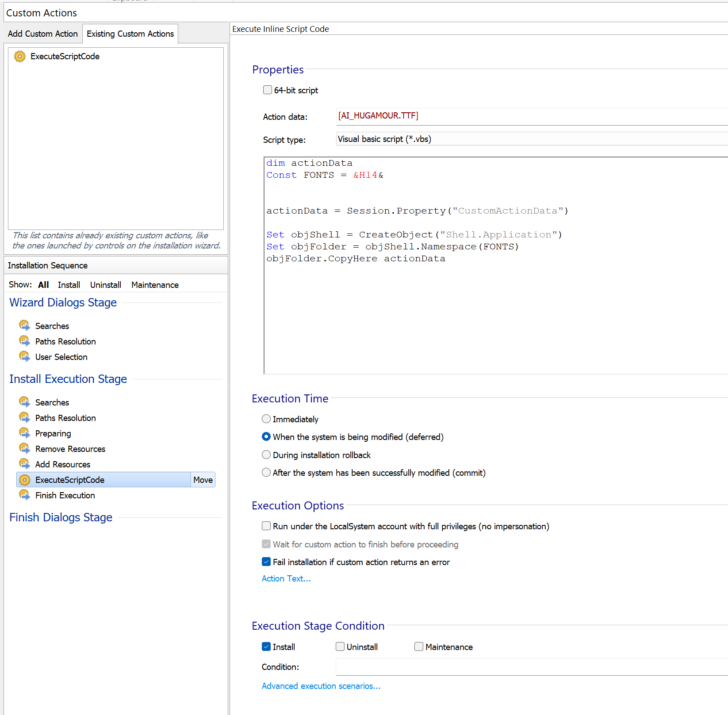
Task: Click the ExecuteScriptCode gear icon in Existing Custom Actions list
Action: coord(20,57)
